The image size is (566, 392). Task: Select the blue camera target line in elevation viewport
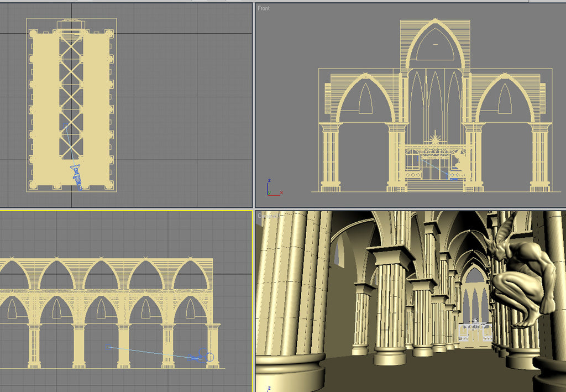coord(155,352)
